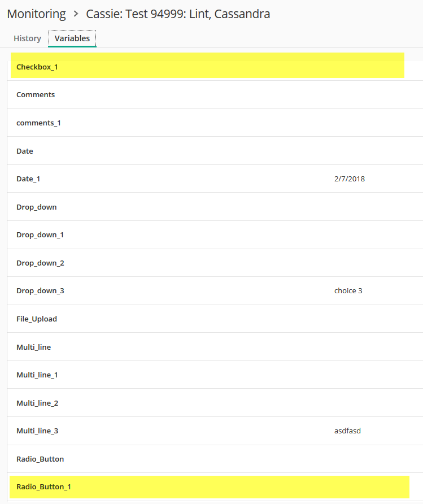The image size is (423, 504).
Task: Select the File_Upload variable row
Action: click(215, 319)
